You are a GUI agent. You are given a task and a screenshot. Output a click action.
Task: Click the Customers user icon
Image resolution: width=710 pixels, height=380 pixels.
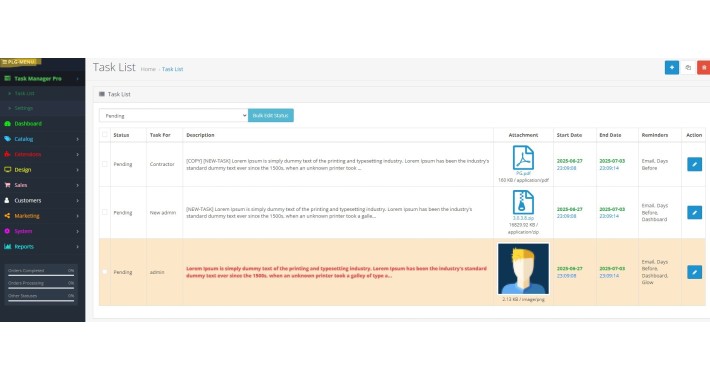[x=7, y=200]
